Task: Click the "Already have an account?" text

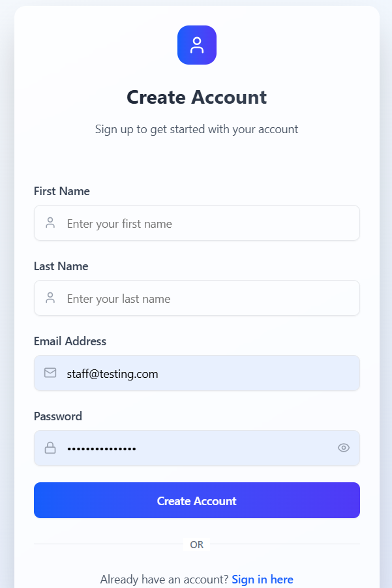Action: tap(164, 580)
